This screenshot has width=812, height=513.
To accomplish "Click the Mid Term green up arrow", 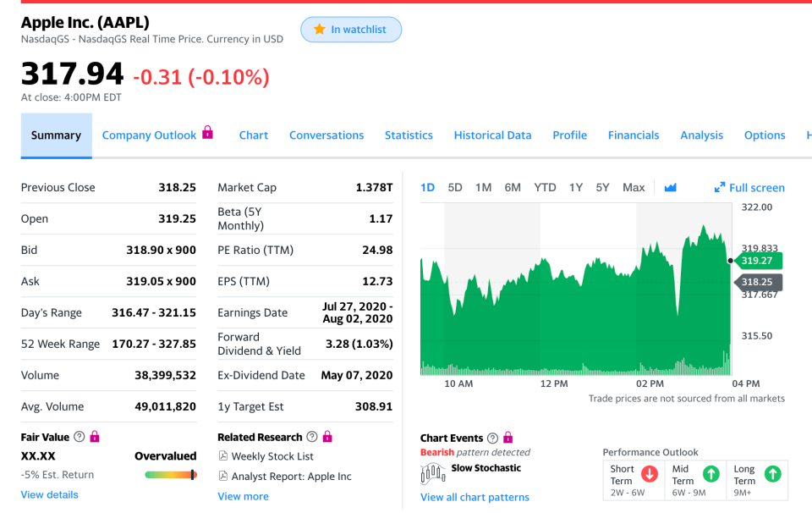I will (711, 473).
